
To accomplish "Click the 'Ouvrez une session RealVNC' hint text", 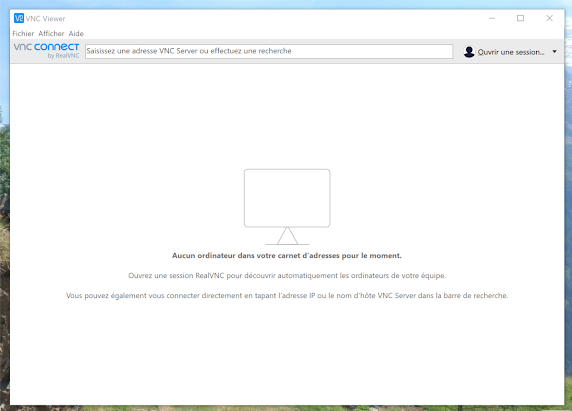I will point(287,276).
